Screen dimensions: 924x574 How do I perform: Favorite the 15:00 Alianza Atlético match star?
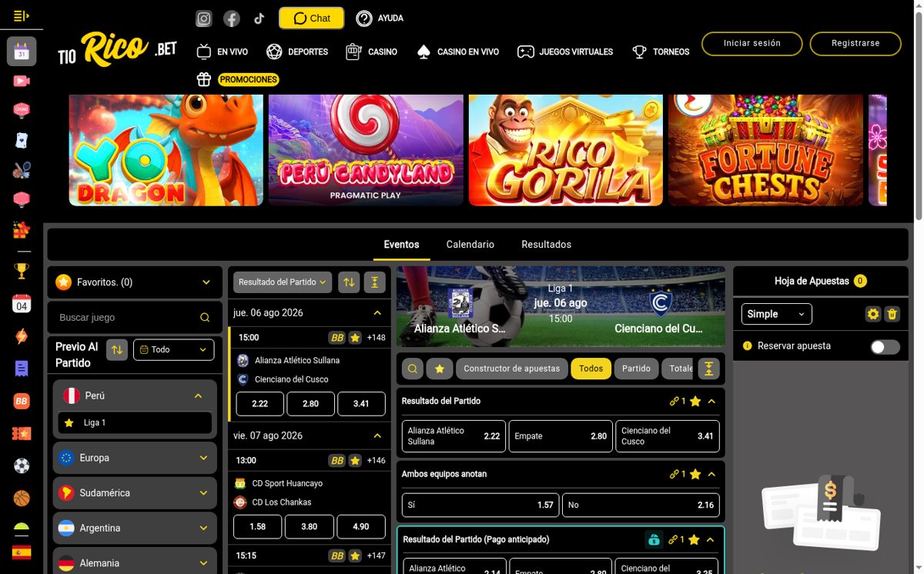click(x=355, y=337)
